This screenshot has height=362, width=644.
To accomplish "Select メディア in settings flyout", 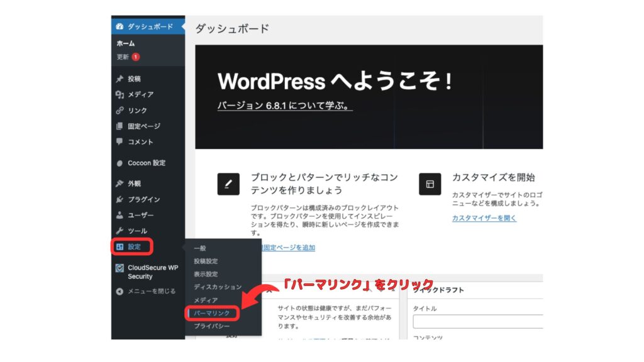I will [x=206, y=300].
